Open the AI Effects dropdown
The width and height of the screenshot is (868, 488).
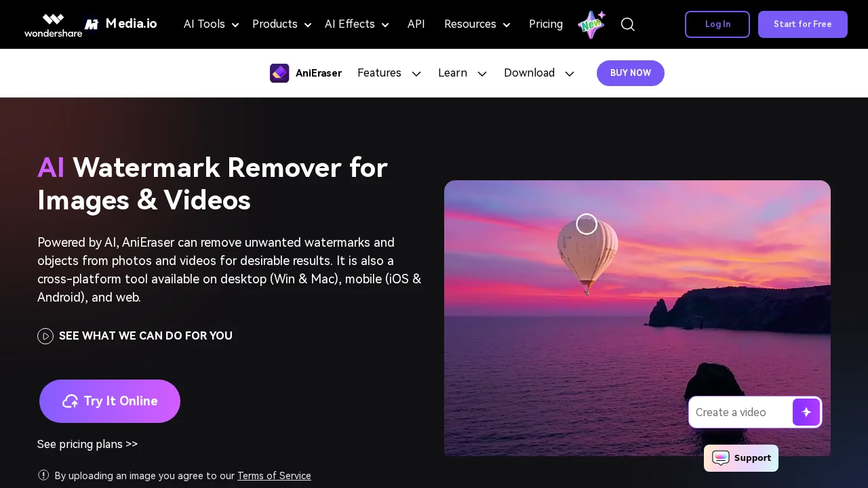tap(356, 24)
